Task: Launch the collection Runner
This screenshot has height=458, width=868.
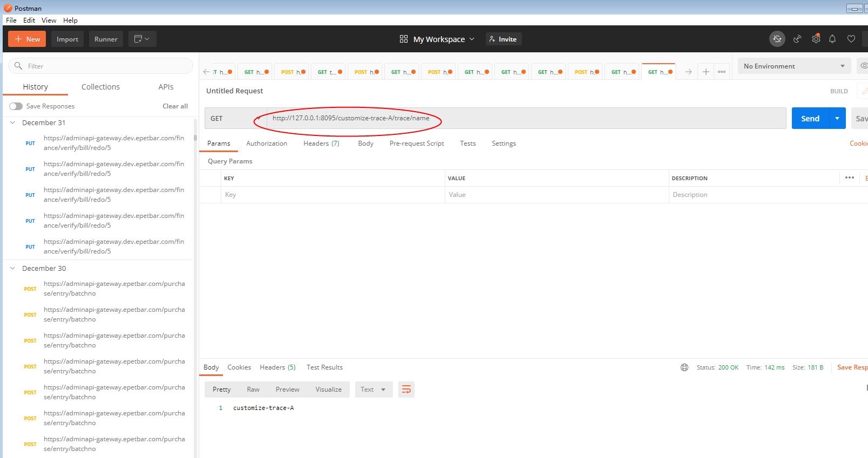Action: point(106,39)
